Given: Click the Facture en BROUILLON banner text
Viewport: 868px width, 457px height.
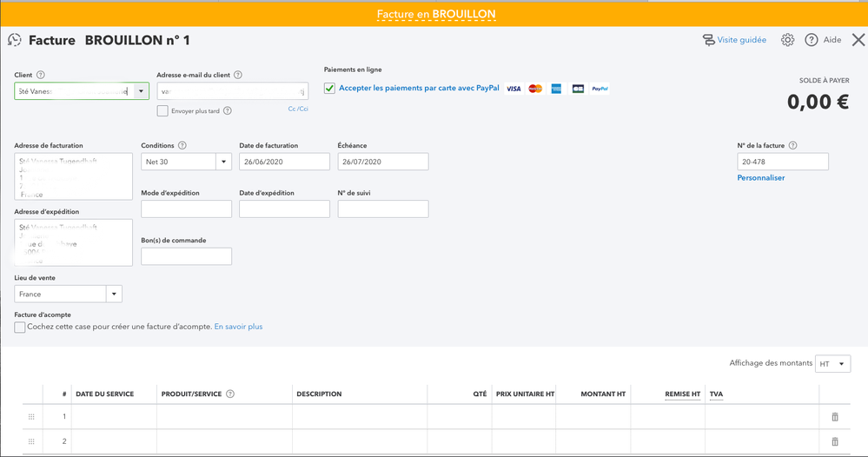Looking at the screenshot, I should point(436,15).
